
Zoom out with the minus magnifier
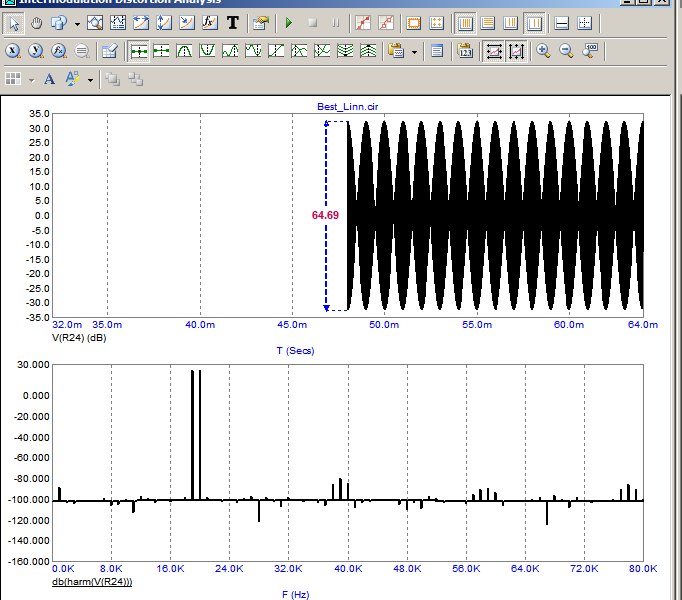tap(566, 51)
